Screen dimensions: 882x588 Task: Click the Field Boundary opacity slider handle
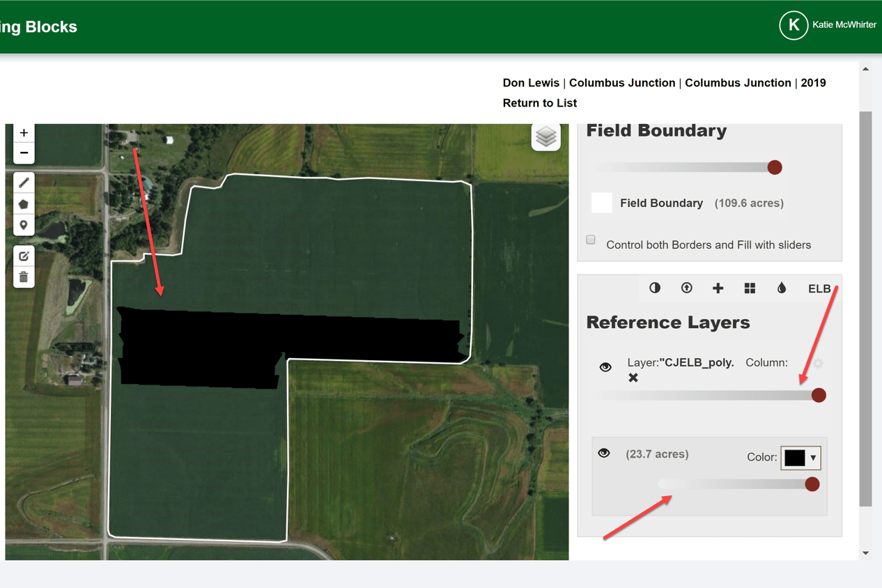(775, 167)
